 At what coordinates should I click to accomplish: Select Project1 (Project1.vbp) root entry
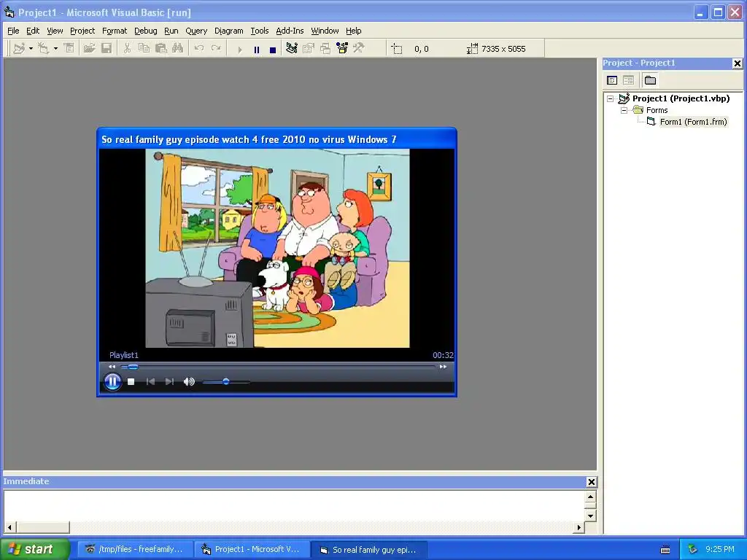[681, 98]
